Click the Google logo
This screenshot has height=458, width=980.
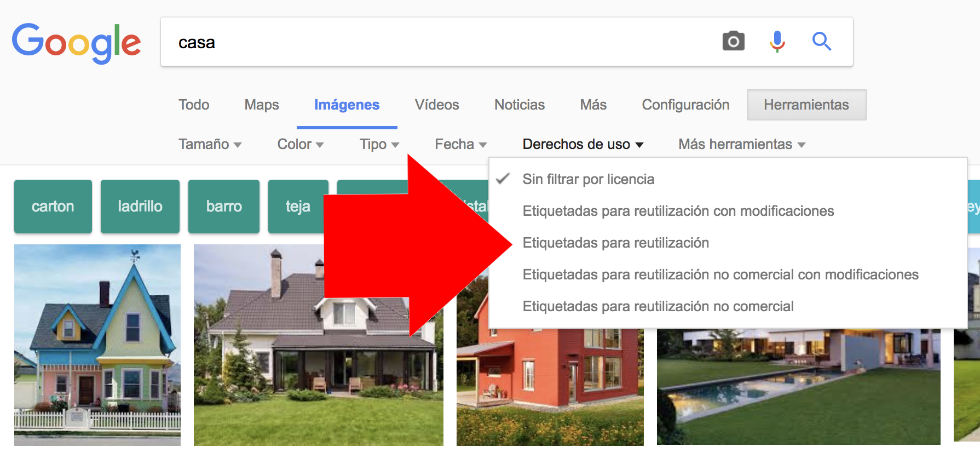coord(76,43)
